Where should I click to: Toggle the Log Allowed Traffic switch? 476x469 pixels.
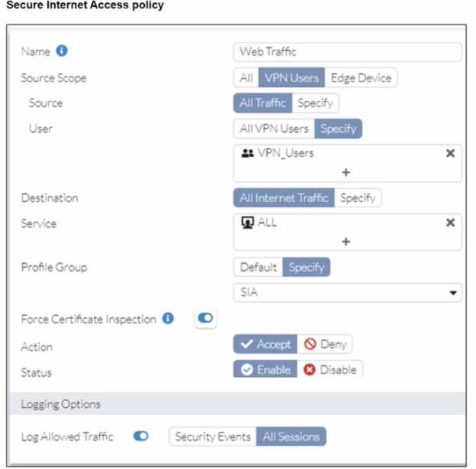point(141,437)
